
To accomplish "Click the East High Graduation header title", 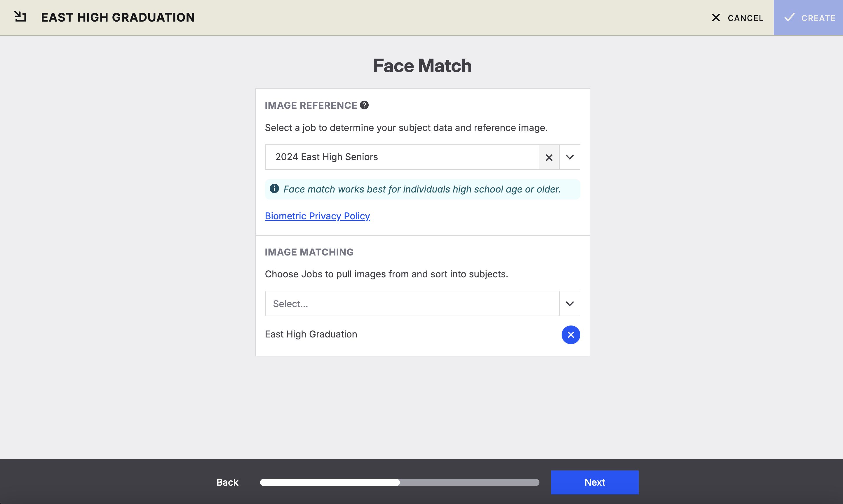I will tap(118, 17).
